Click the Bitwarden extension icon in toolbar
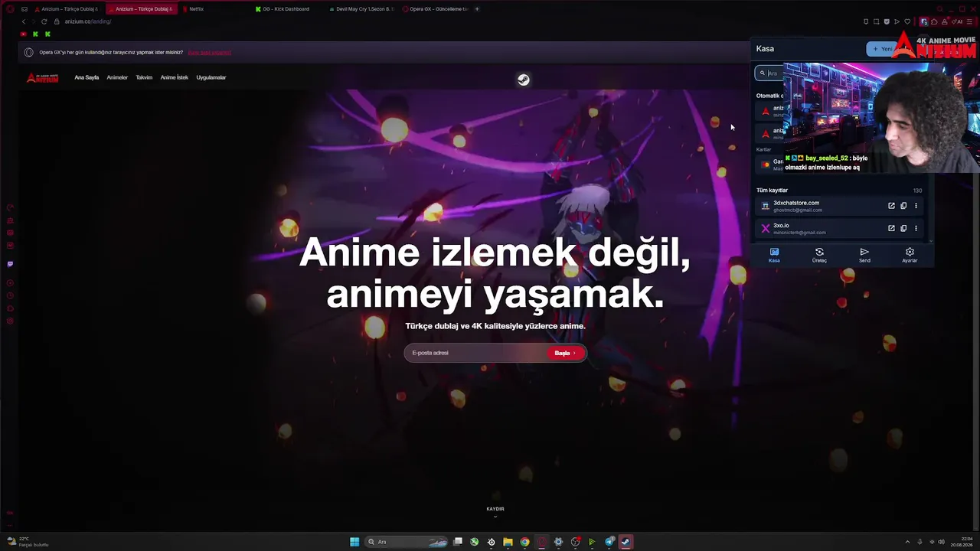Screen dimensions: 980x551 (924, 21)
